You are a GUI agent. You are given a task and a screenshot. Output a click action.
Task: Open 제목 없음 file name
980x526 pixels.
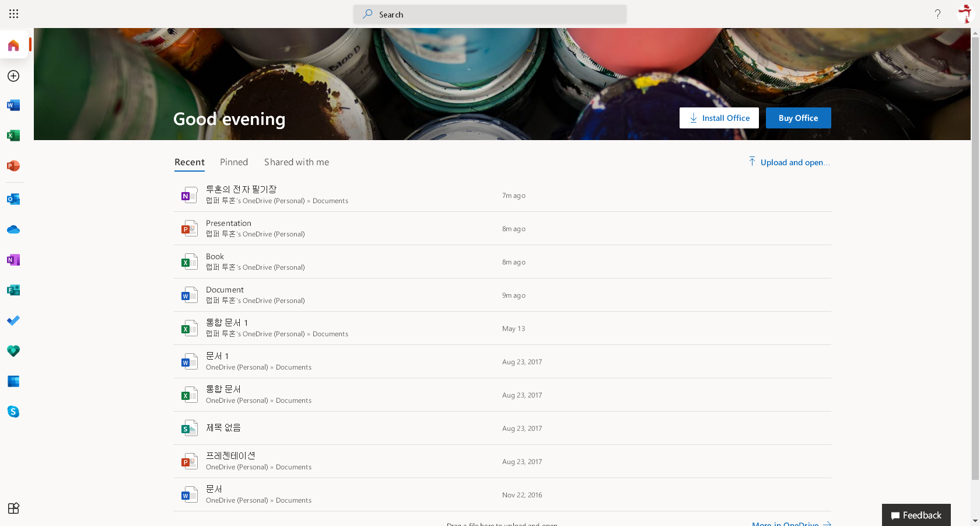click(223, 427)
